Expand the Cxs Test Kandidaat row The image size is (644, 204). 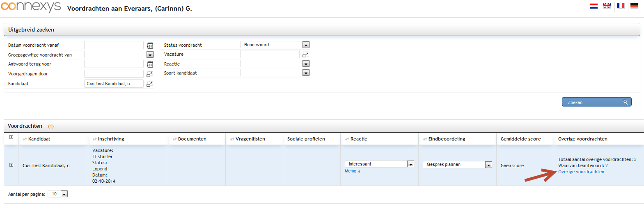point(11,165)
